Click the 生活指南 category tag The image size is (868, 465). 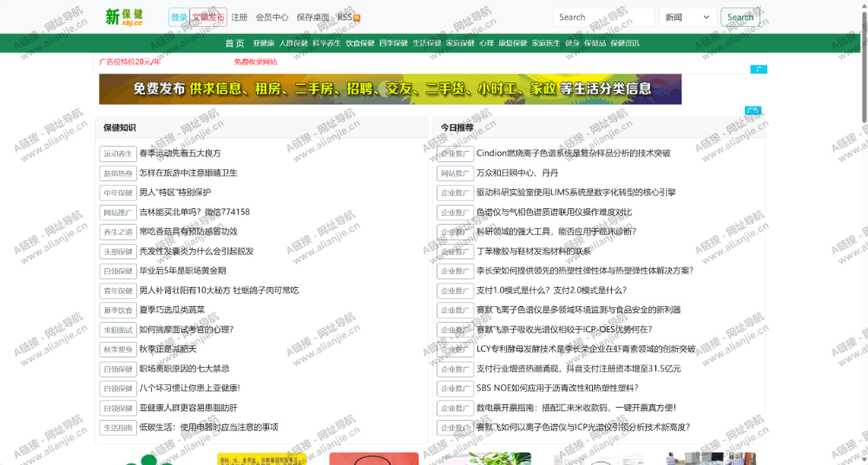tap(118, 428)
